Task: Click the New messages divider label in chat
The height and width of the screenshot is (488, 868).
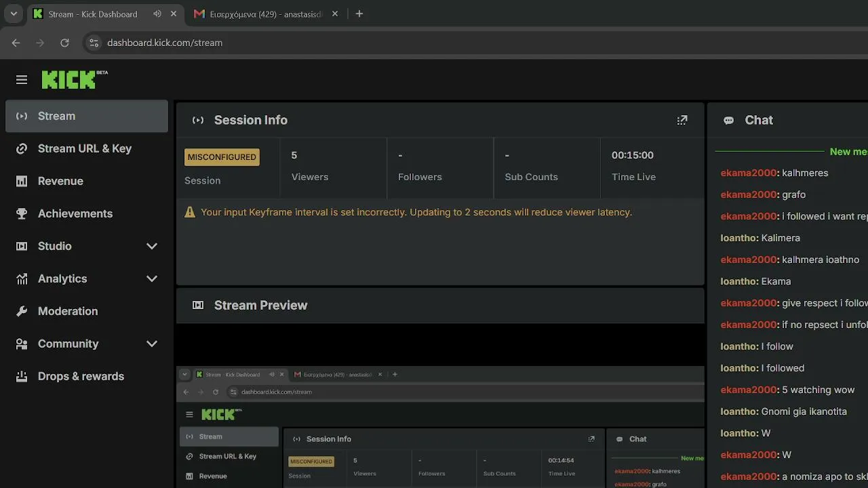Action: [x=848, y=151]
